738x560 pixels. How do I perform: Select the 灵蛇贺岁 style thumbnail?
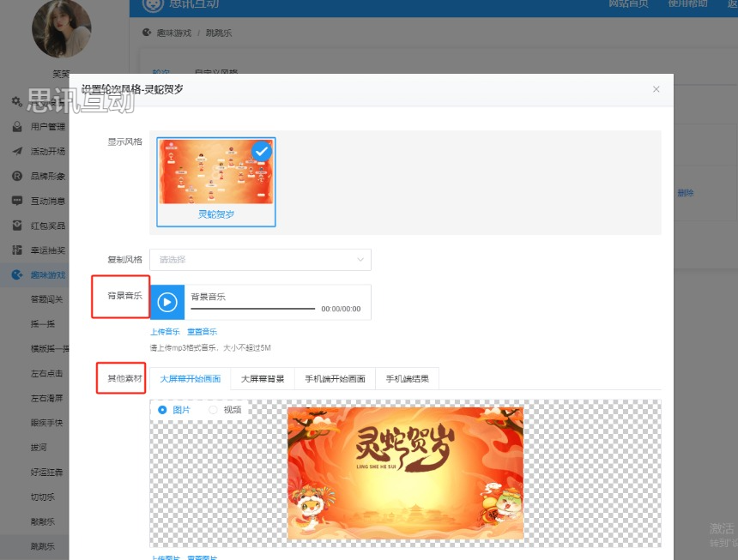point(216,182)
